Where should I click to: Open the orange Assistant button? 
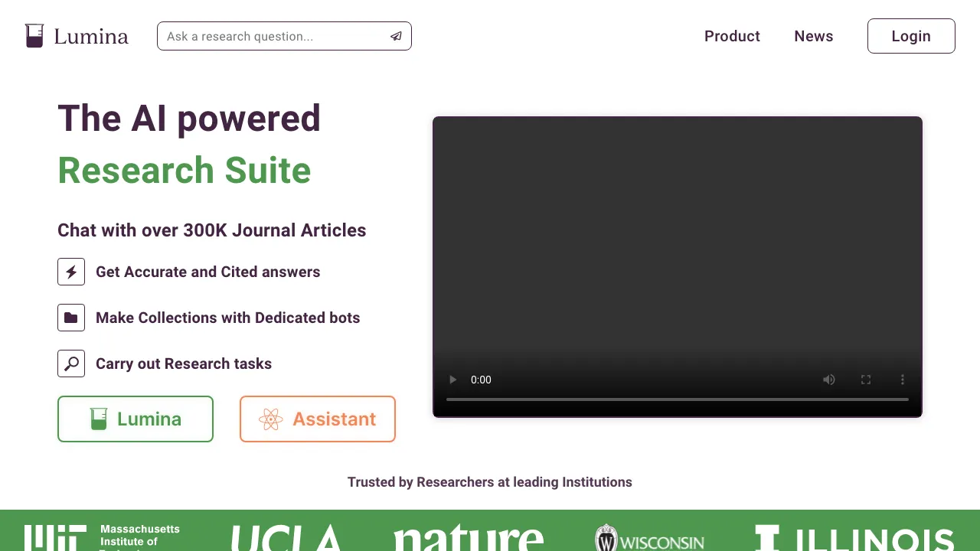(318, 419)
